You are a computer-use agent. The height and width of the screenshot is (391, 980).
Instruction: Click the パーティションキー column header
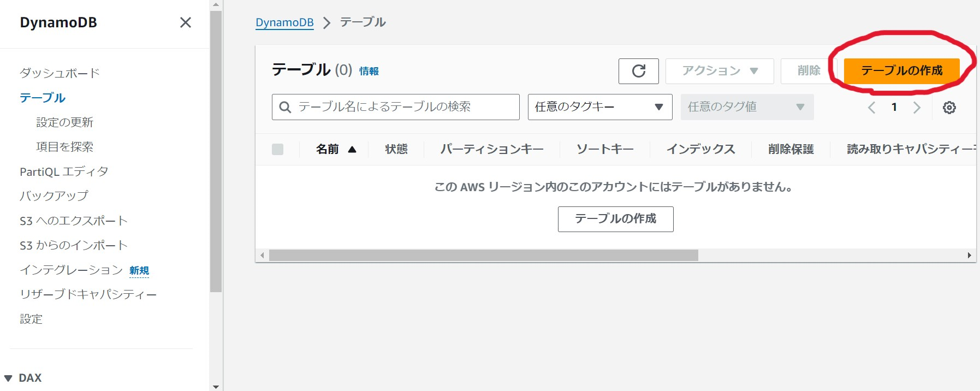click(x=492, y=149)
